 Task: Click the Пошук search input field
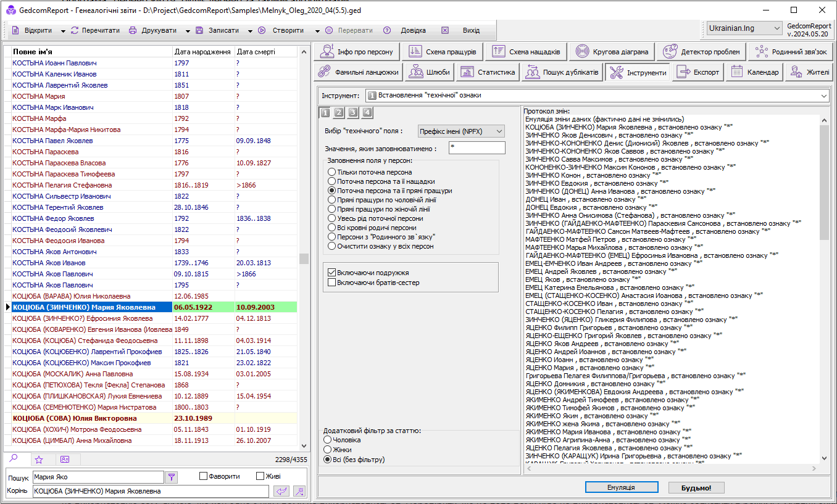(98, 477)
